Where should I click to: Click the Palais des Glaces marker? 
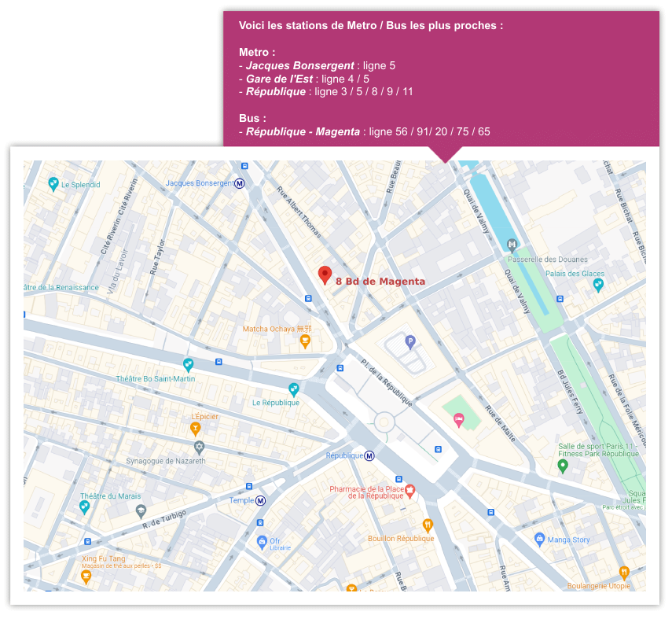click(598, 286)
